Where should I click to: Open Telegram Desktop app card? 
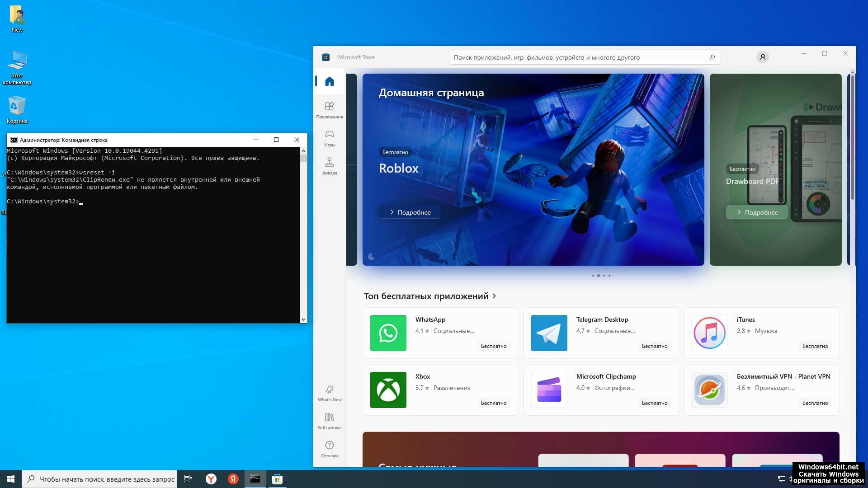coord(601,333)
